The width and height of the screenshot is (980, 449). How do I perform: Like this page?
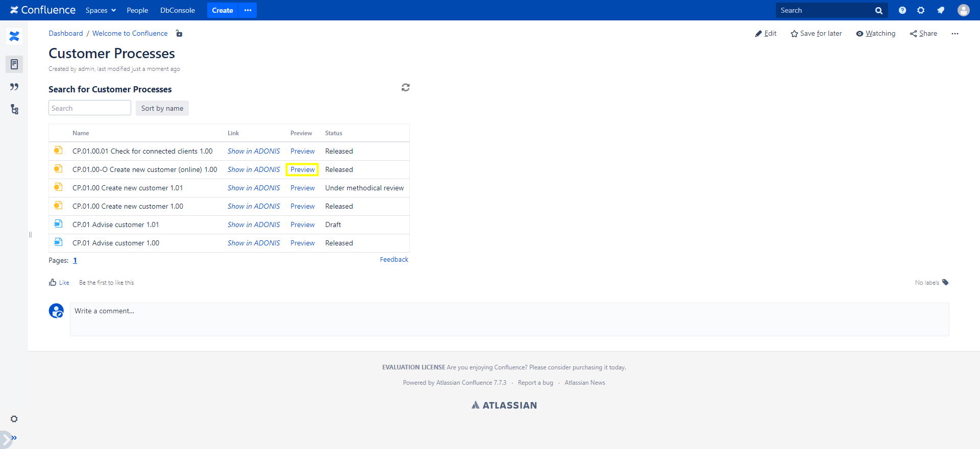pos(59,283)
